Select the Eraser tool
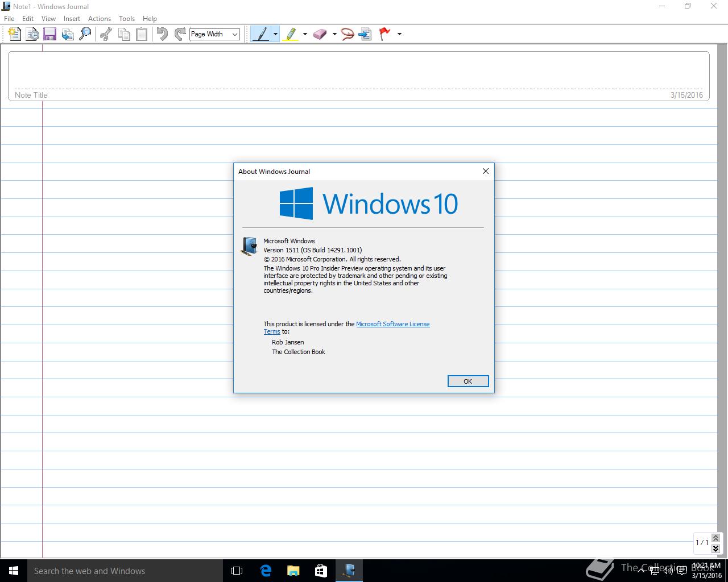This screenshot has width=728, height=582. (x=320, y=34)
